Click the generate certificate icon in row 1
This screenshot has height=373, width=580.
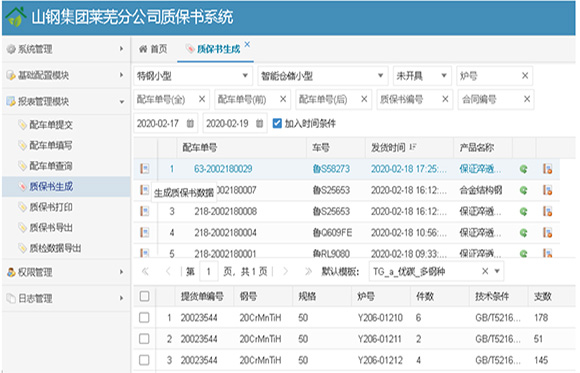(145, 169)
